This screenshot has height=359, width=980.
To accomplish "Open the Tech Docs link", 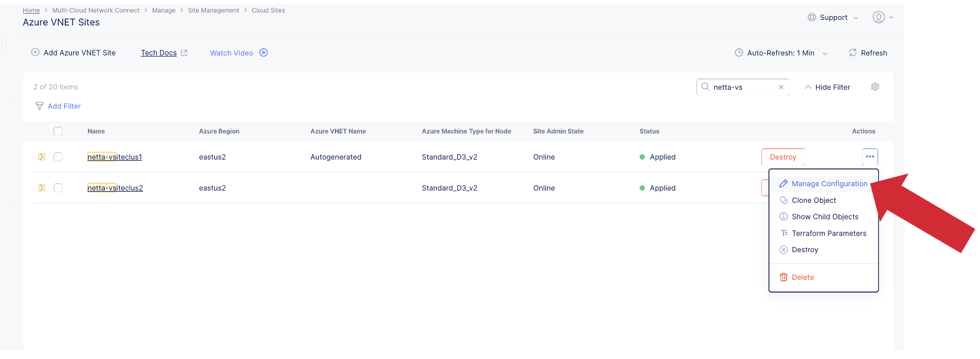I will coord(159,53).
